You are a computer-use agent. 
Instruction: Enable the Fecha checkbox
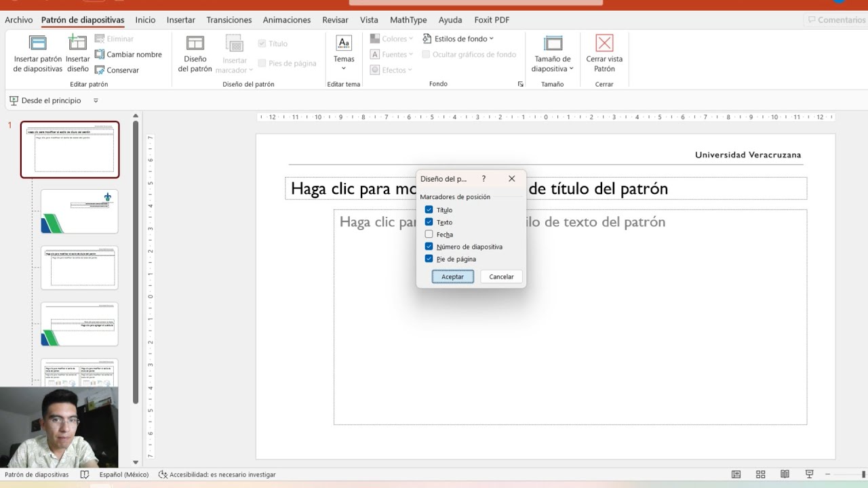[429, 235]
